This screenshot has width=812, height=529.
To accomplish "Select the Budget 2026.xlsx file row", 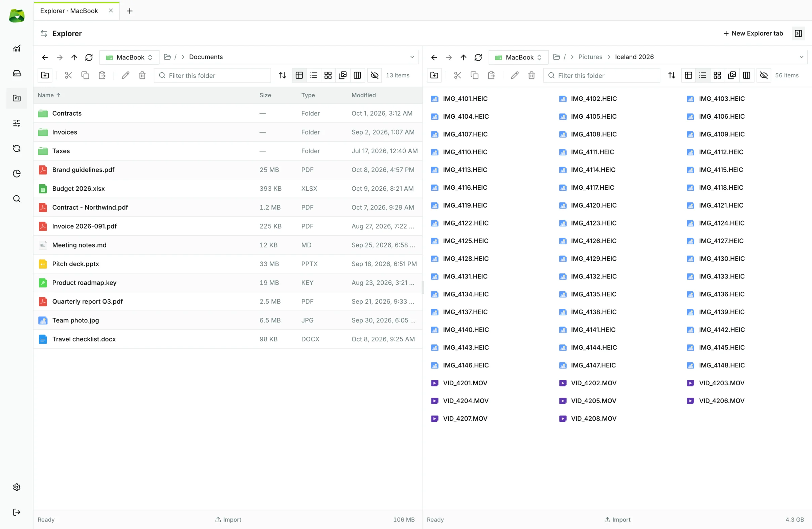I will (x=228, y=189).
